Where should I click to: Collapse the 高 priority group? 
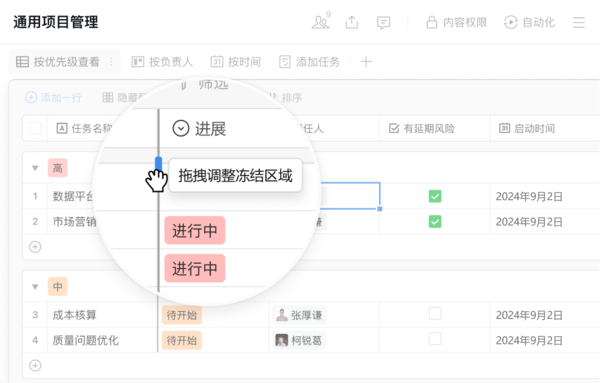point(35,168)
